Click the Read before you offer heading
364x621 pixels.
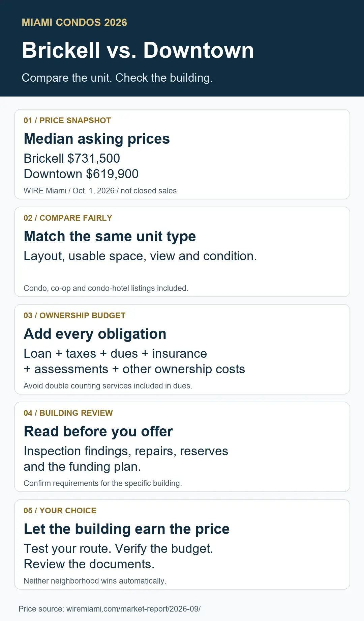click(98, 431)
